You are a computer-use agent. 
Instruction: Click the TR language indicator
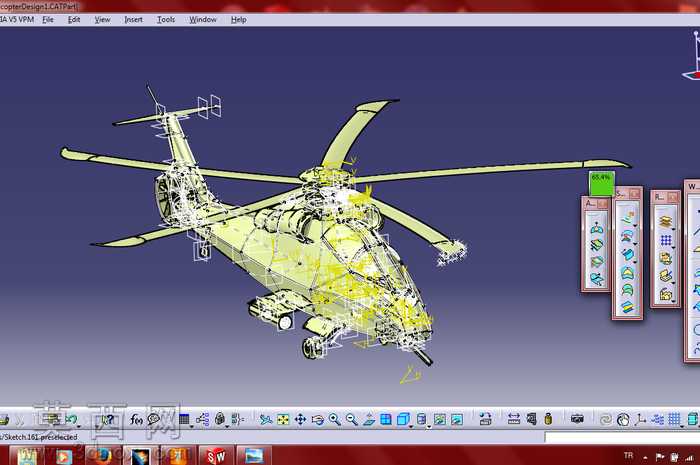tap(628, 456)
